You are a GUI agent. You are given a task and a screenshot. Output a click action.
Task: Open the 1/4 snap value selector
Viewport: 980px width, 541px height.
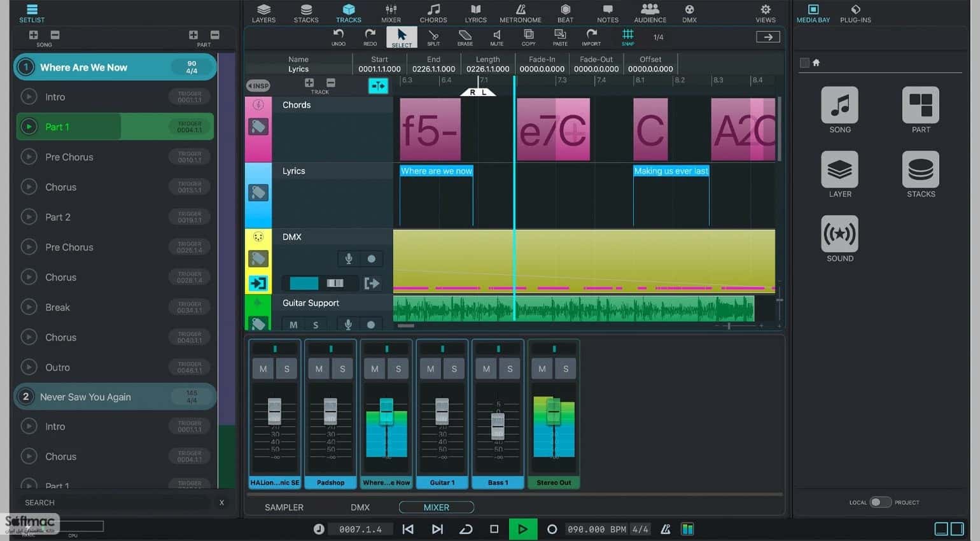[x=659, y=38]
